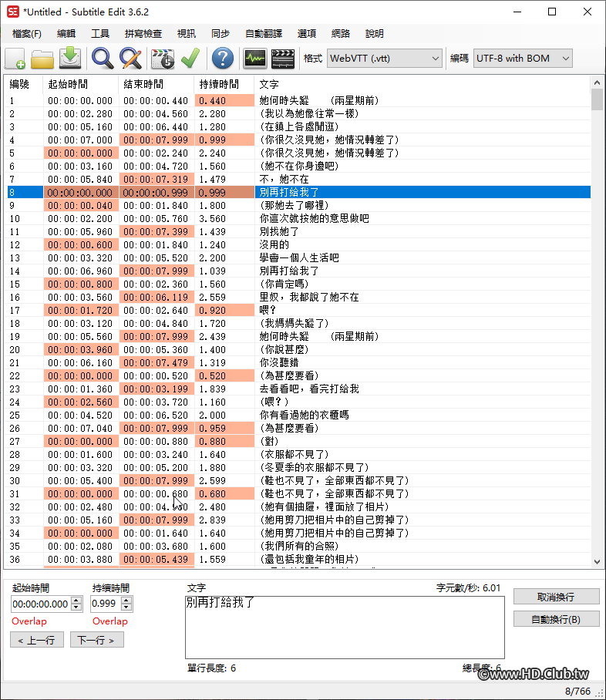Click row 21 end time 00:00:07.479
Image resolution: width=606 pixels, height=700 pixels.
pos(157,363)
